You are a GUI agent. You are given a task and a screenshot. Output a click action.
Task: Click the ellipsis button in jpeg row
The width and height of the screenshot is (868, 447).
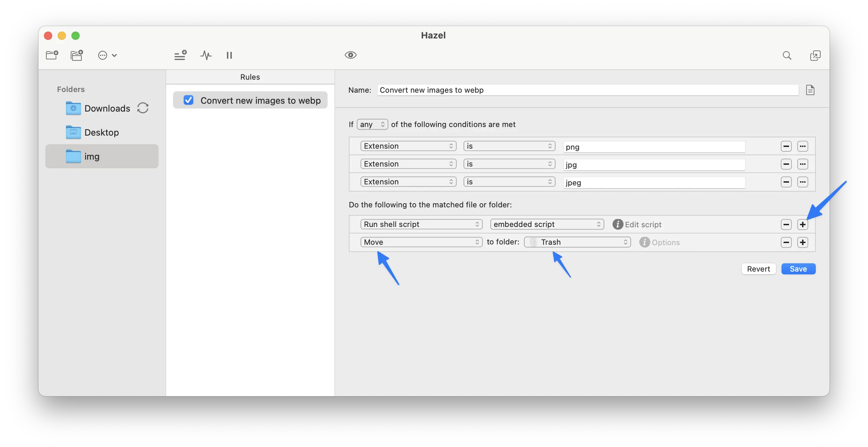point(803,182)
